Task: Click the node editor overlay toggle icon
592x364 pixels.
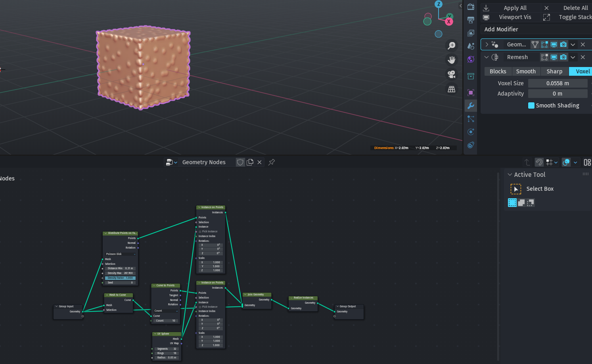Action: (x=566, y=162)
